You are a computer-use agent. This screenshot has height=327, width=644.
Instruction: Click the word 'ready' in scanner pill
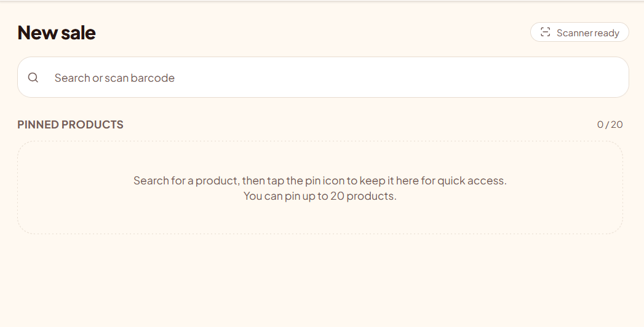click(x=608, y=33)
